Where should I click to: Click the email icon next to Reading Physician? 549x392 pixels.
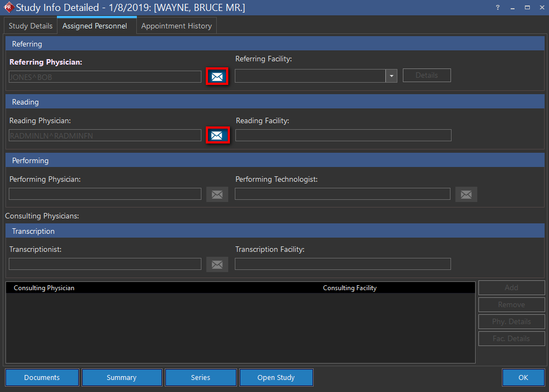click(217, 135)
